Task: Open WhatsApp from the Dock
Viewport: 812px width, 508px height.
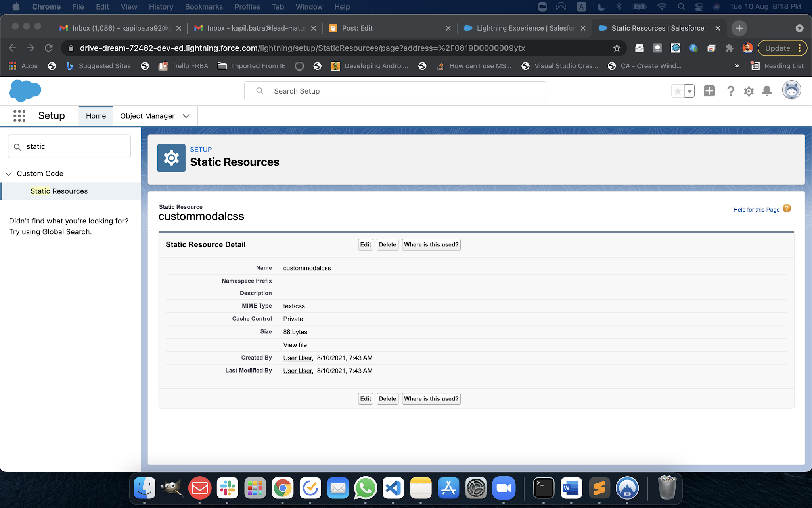Action: [x=366, y=488]
